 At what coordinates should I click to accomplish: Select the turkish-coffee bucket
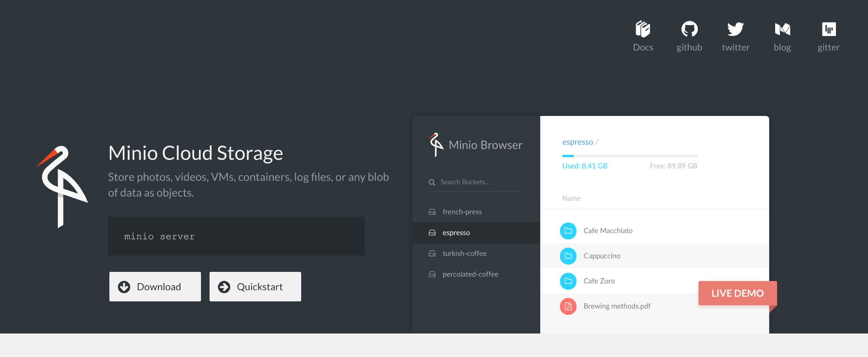476,254
